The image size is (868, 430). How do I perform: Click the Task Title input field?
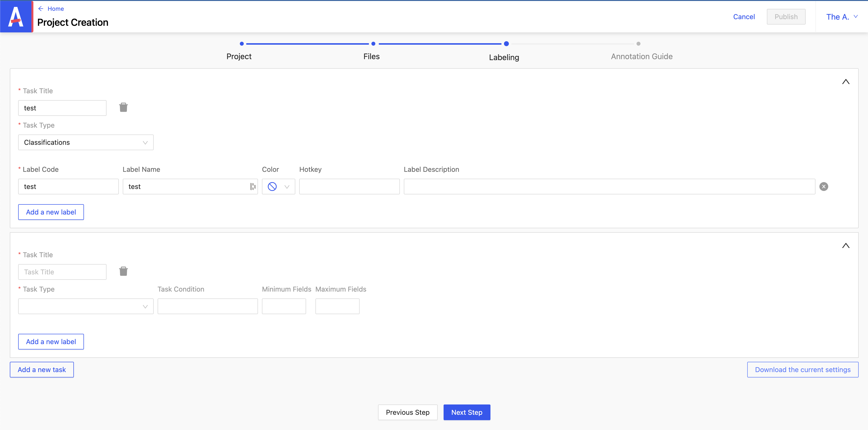point(62,272)
